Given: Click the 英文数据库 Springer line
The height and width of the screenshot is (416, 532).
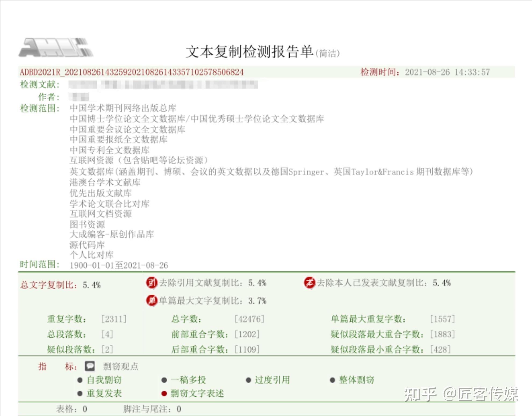Looking at the screenshot, I should 271,171.
